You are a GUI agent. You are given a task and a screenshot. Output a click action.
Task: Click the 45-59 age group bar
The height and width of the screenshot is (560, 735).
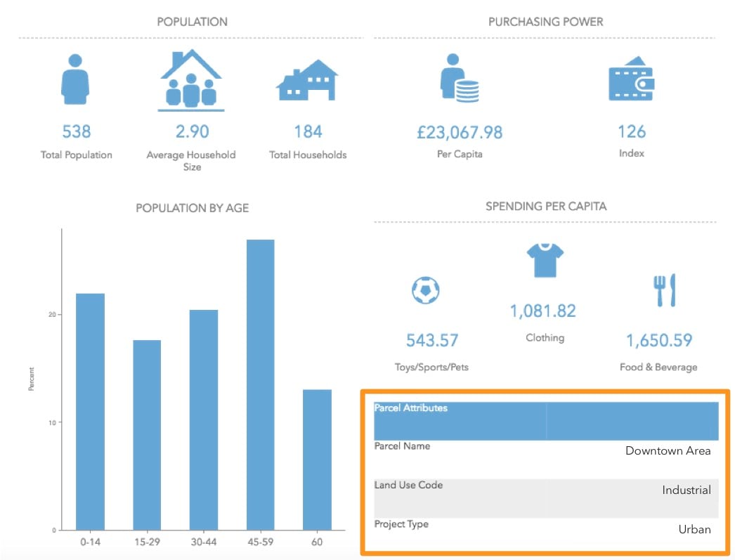click(260, 385)
